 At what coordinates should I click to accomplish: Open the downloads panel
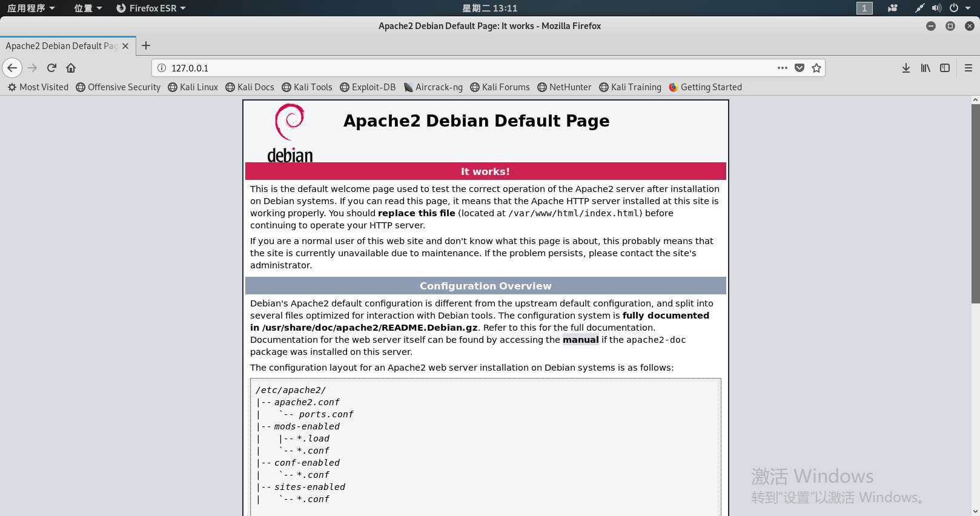click(906, 68)
